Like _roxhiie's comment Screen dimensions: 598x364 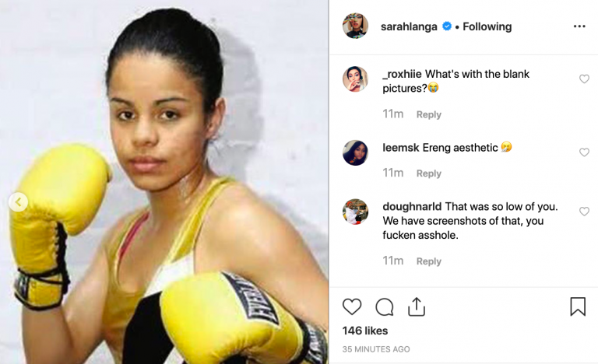584,79
